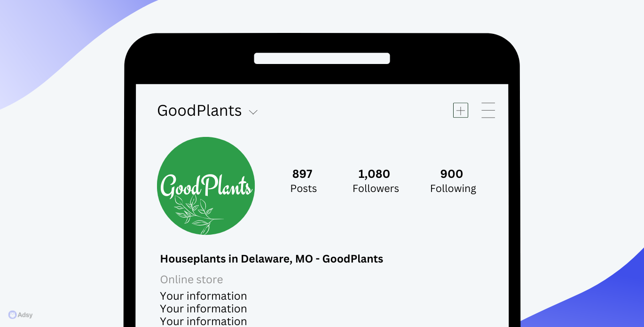The width and height of the screenshot is (644, 327).
Task: Open the 1,080 followers number
Action: coord(374,174)
